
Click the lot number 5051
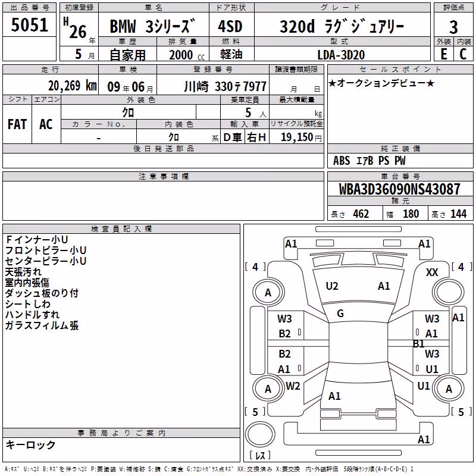pyautogui.click(x=29, y=25)
